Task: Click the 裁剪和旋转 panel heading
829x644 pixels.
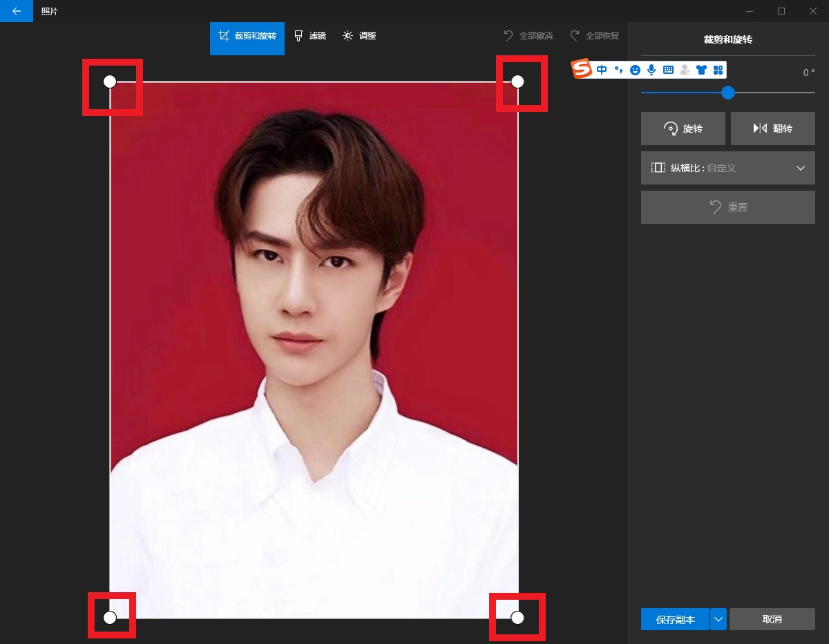Action: (x=728, y=40)
